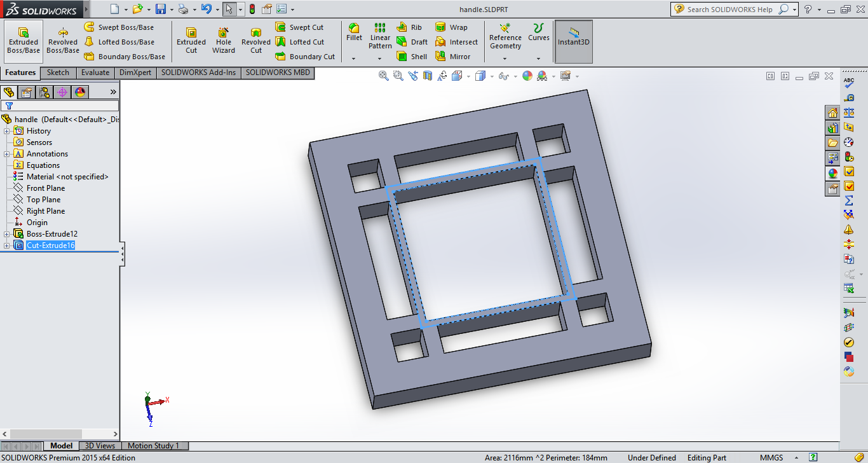This screenshot has width=868, height=463.
Task: Click the Section View icon
Action: tap(428, 76)
